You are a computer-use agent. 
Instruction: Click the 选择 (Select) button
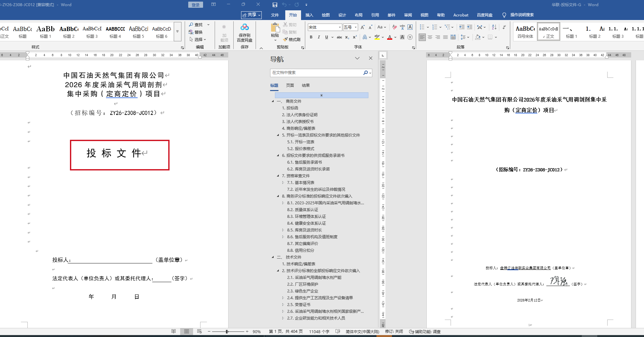pos(198,39)
